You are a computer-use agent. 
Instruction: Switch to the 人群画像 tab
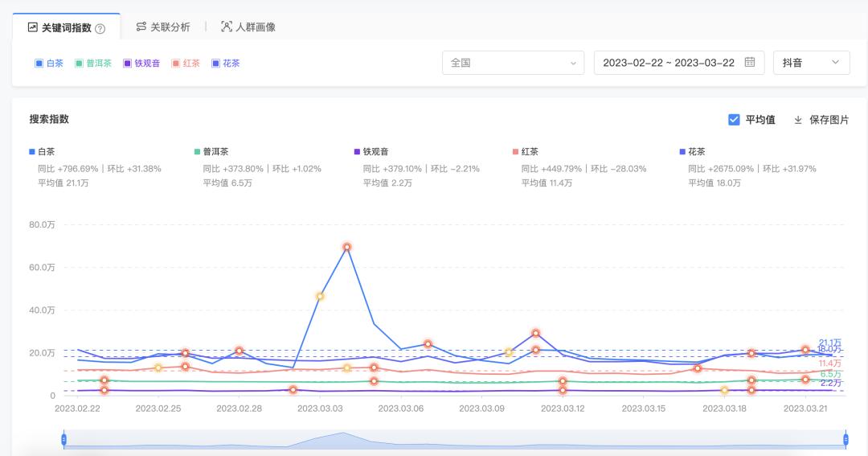click(x=255, y=27)
